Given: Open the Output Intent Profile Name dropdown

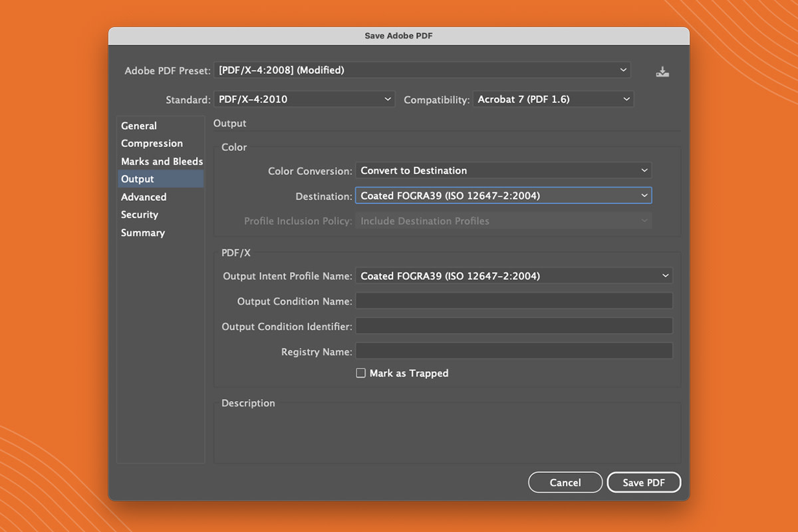Looking at the screenshot, I should pyautogui.click(x=513, y=275).
